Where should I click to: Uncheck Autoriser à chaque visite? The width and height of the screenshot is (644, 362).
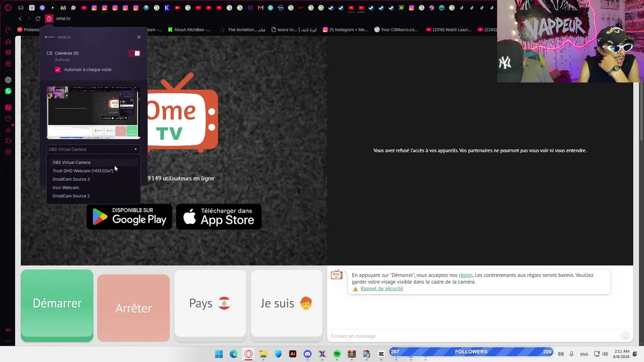pyautogui.click(x=58, y=70)
